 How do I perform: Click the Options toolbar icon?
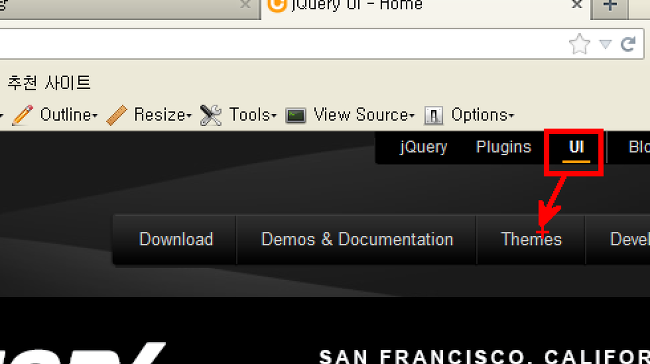tap(434, 116)
